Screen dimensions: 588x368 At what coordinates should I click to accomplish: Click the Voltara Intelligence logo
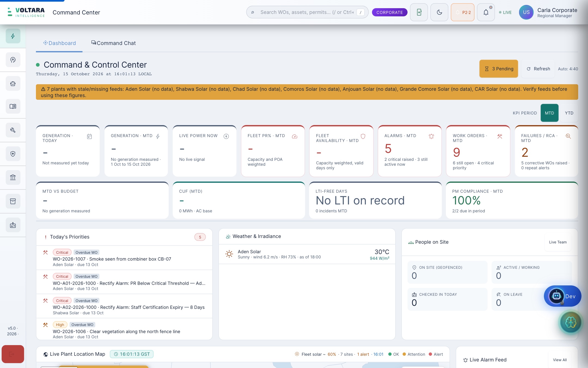[26, 12]
